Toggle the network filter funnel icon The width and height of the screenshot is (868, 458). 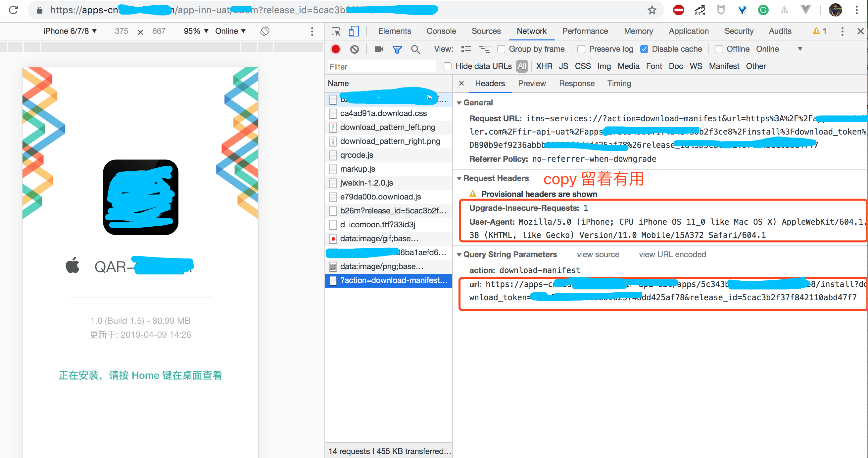397,50
